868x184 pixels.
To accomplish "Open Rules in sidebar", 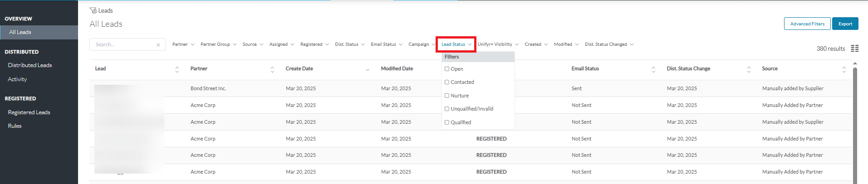I will (x=15, y=126).
